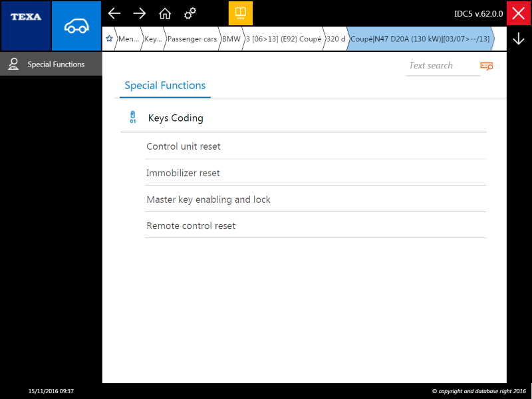Click into the Text search field
The image size is (532, 399).
click(x=443, y=66)
